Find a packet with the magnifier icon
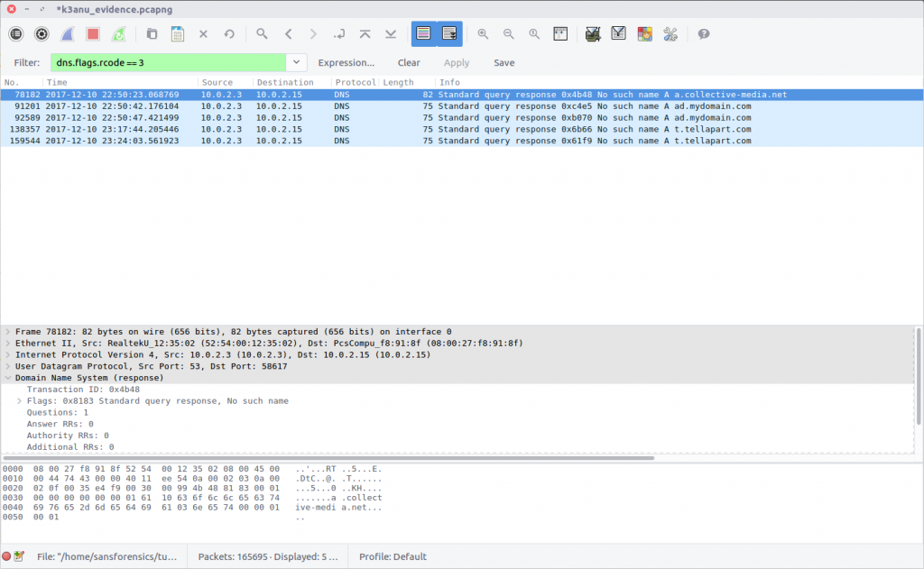924x569 pixels. (x=263, y=33)
